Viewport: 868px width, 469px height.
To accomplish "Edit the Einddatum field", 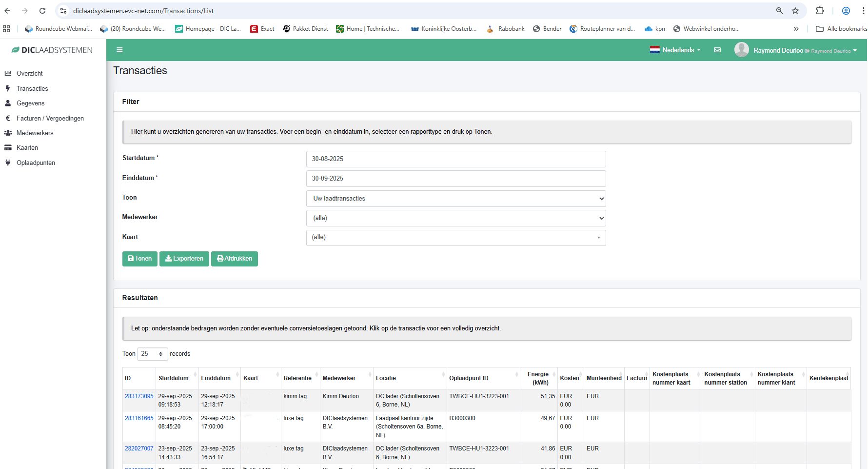I will coord(456,179).
